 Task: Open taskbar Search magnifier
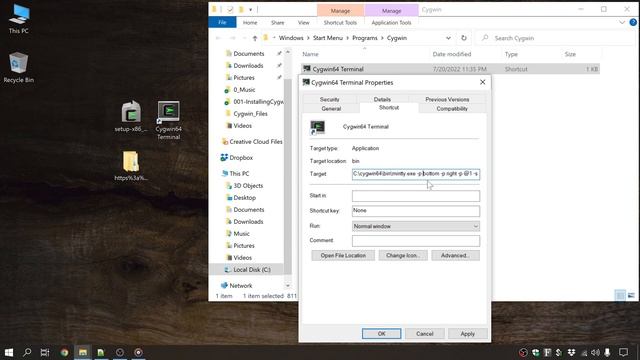pos(27,352)
